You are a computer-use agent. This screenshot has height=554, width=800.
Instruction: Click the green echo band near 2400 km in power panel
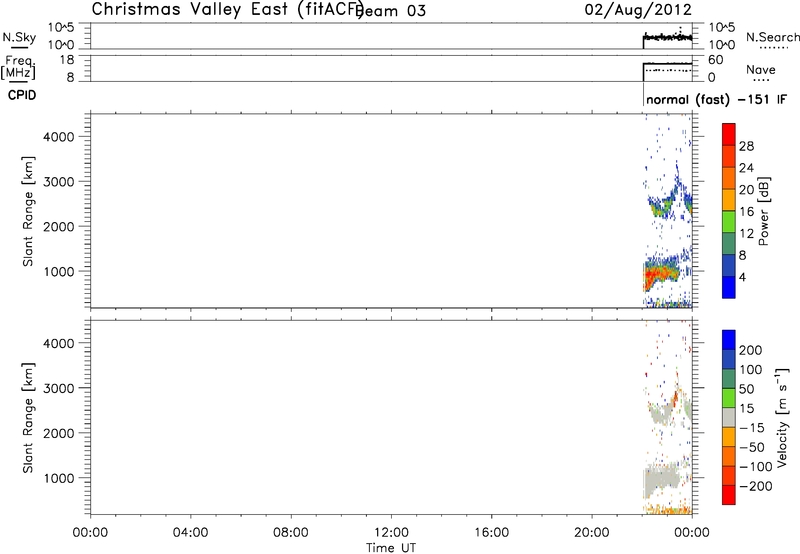(x=661, y=209)
